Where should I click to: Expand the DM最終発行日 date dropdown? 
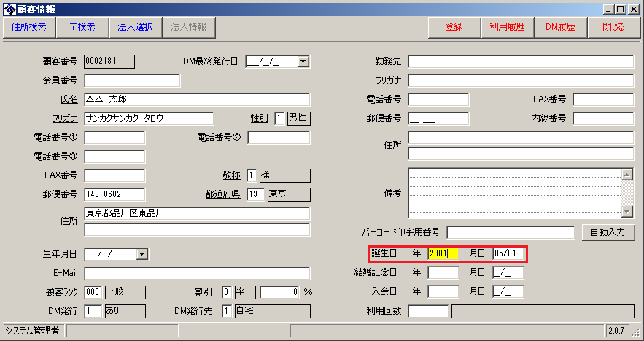point(303,61)
